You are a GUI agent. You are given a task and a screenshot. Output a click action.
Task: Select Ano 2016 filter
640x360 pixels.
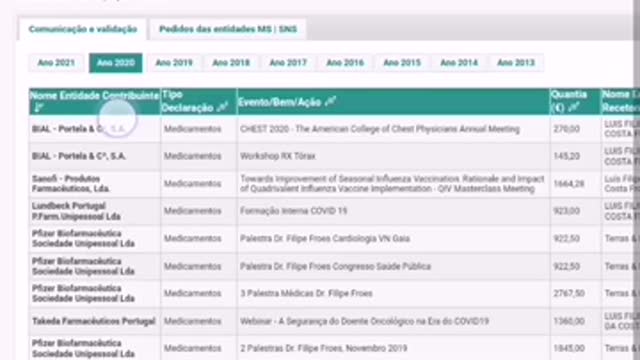[x=345, y=63]
